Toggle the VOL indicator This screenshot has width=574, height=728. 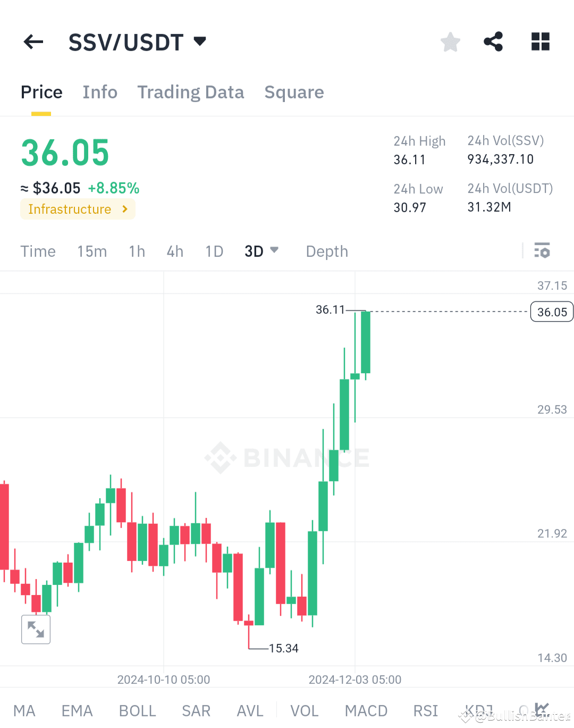click(304, 710)
